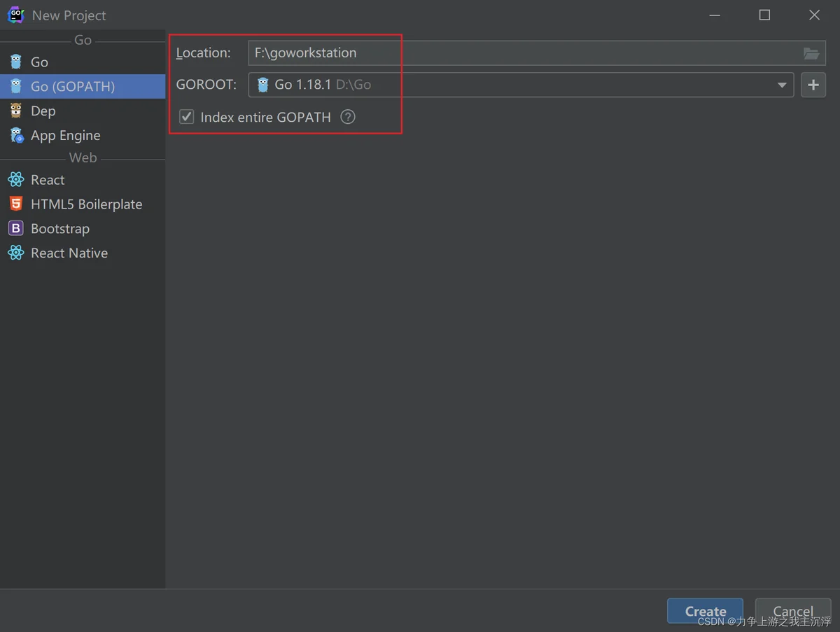Image resolution: width=840 pixels, height=632 pixels.
Task: Click the Go (GOPATH) gopher icon
Action: pos(15,86)
